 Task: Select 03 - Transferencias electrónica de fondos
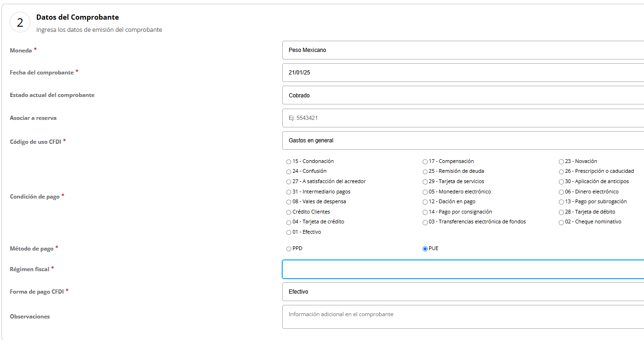(425, 222)
